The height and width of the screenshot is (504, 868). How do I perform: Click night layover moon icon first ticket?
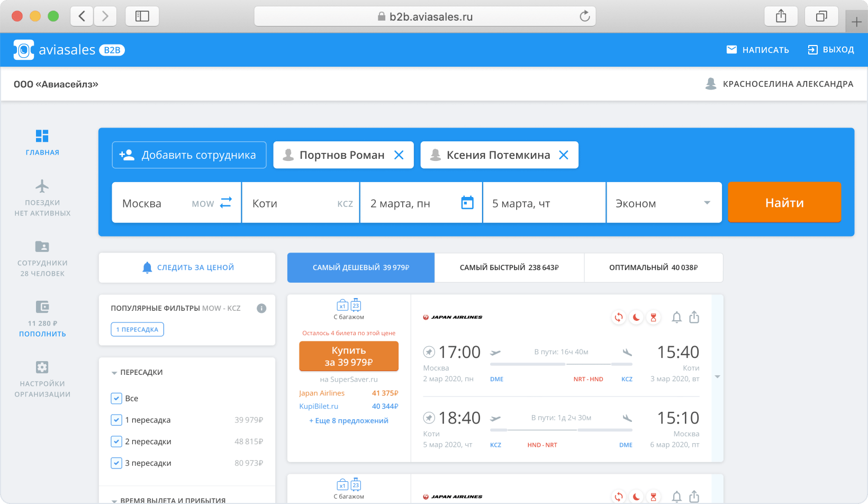point(636,318)
